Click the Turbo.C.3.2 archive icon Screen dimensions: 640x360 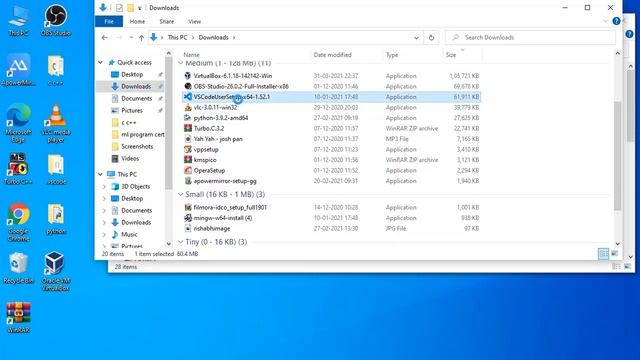coord(188,128)
